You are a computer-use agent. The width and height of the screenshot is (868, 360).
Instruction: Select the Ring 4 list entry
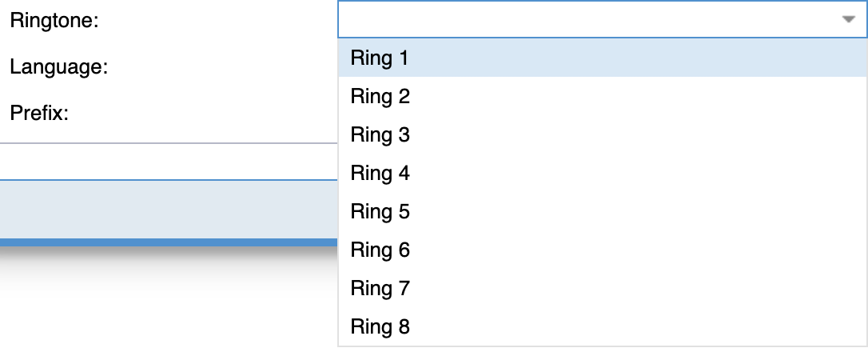click(x=380, y=173)
